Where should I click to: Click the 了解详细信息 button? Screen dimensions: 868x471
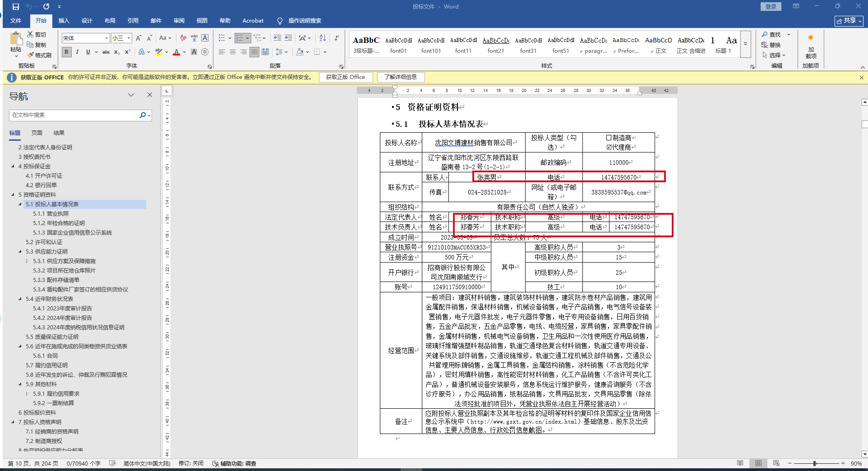[401, 77]
